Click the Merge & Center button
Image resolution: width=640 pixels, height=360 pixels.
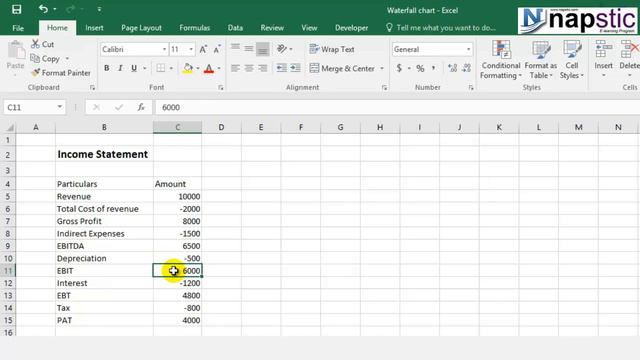point(342,68)
